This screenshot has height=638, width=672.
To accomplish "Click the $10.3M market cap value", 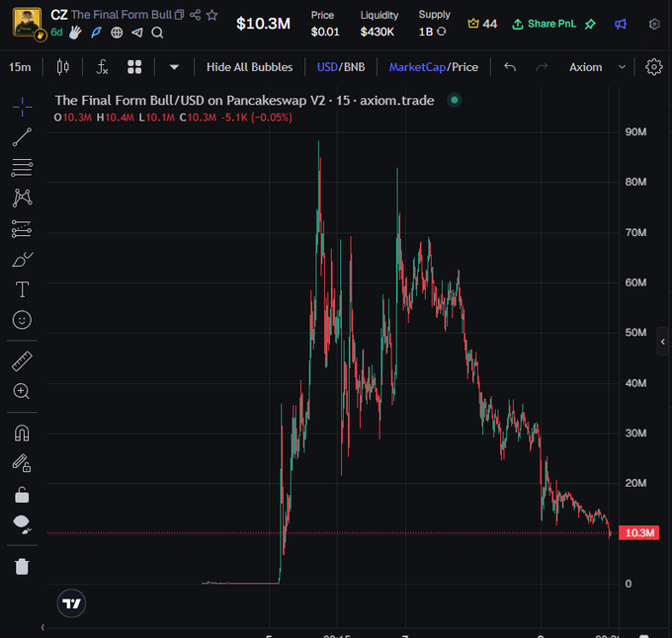I will 263,24.
